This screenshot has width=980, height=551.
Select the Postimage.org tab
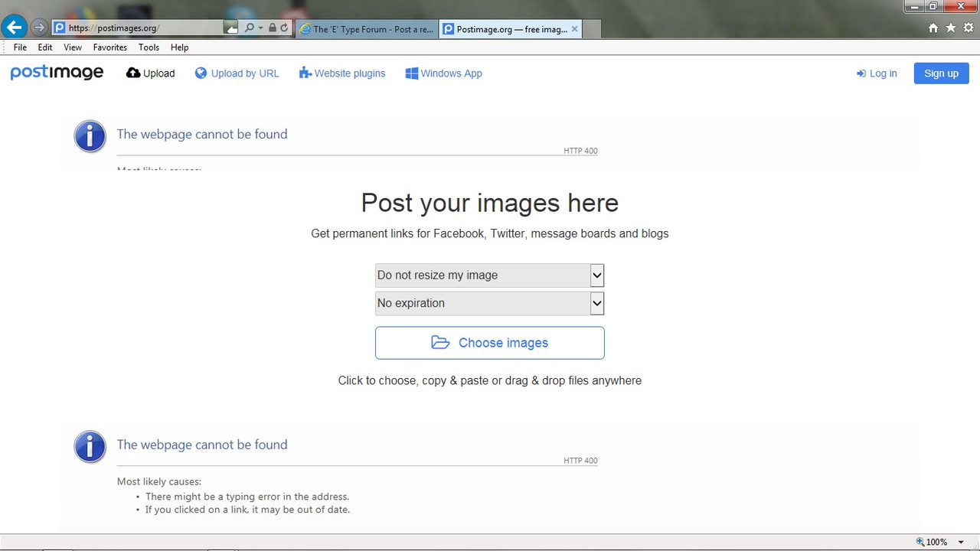coord(504,29)
